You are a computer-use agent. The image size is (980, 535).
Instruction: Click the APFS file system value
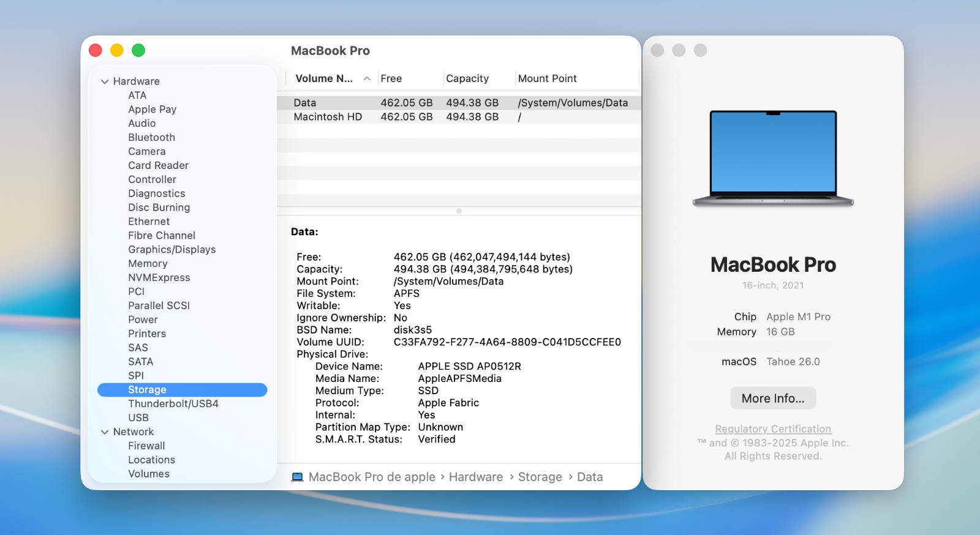pos(406,294)
